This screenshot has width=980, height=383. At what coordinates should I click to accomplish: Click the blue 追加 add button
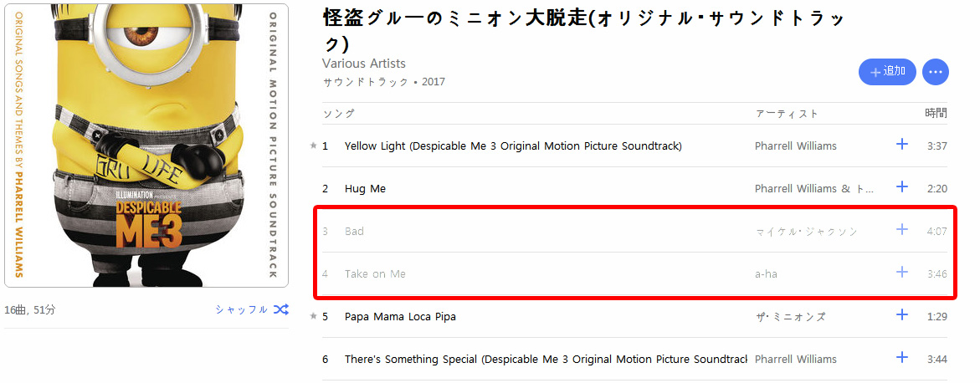tap(887, 72)
